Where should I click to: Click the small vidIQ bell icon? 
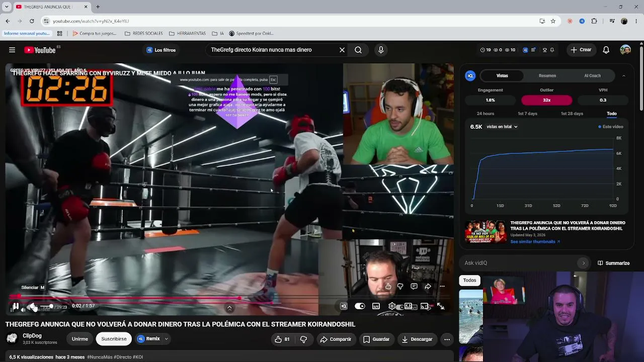coord(552,50)
